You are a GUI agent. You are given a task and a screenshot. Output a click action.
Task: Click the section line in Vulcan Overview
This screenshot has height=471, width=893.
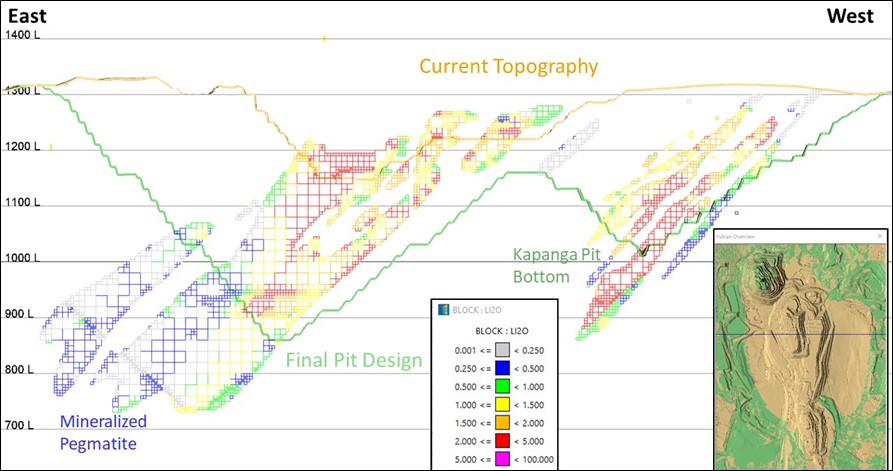coord(801,334)
